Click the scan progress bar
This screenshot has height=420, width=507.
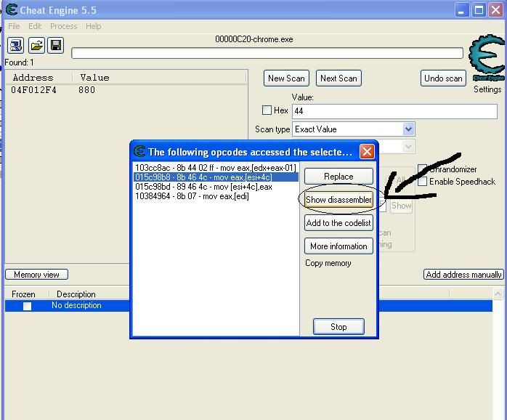click(267, 53)
